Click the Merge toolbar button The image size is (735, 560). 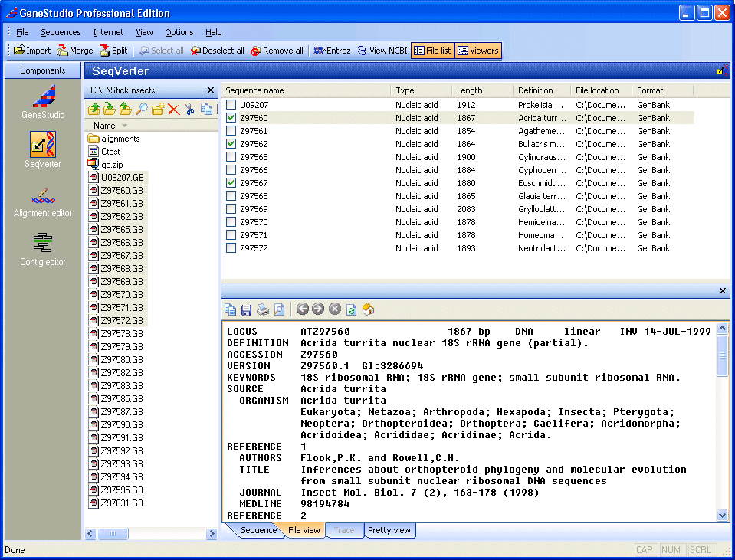tap(75, 51)
